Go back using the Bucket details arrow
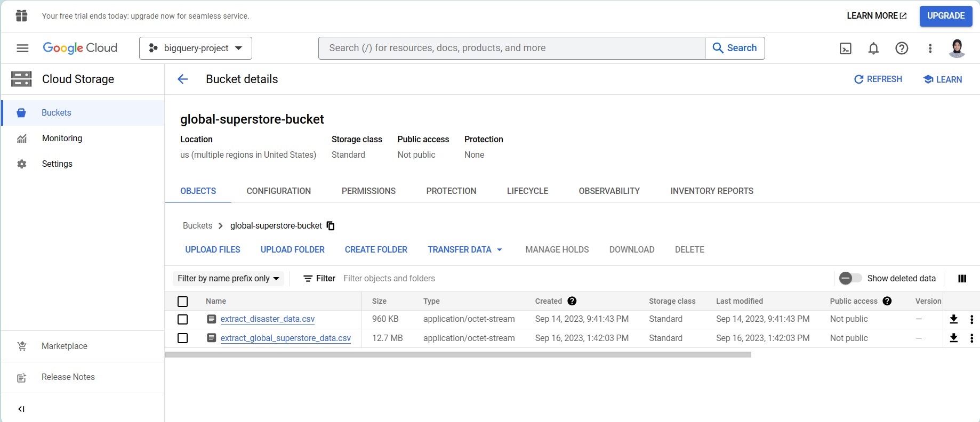This screenshot has width=980, height=422. pyautogui.click(x=183, y=79)
